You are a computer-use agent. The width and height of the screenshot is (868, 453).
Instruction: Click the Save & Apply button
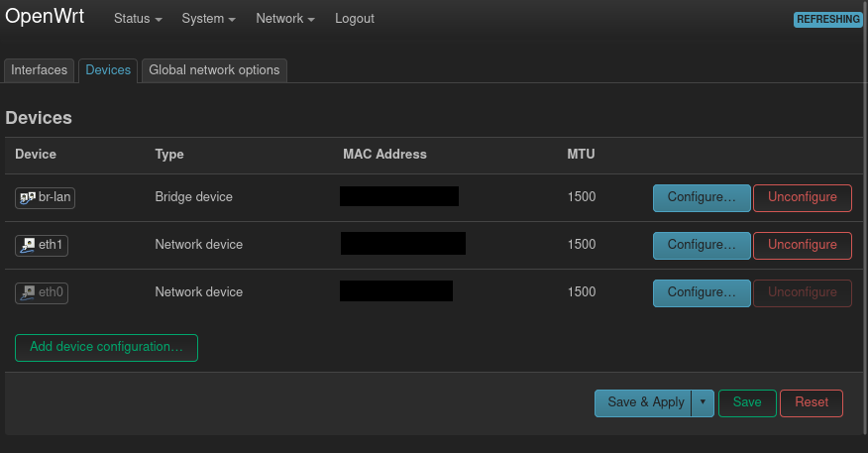tap(643, 402)
